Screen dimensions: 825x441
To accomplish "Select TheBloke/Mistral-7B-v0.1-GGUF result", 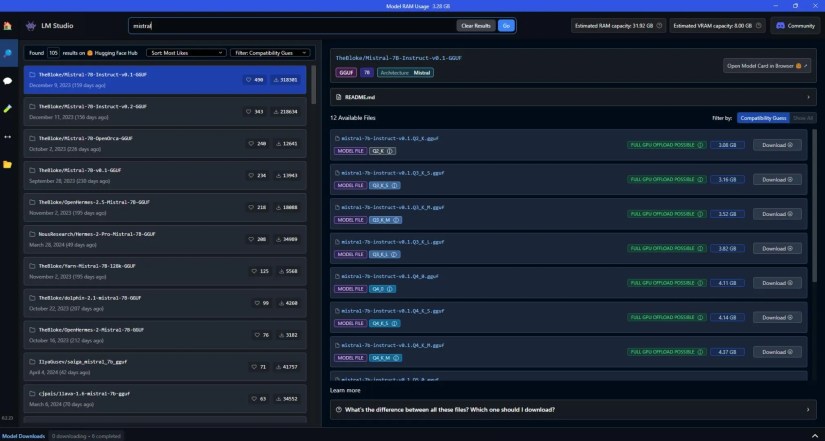I will [165, 175].
